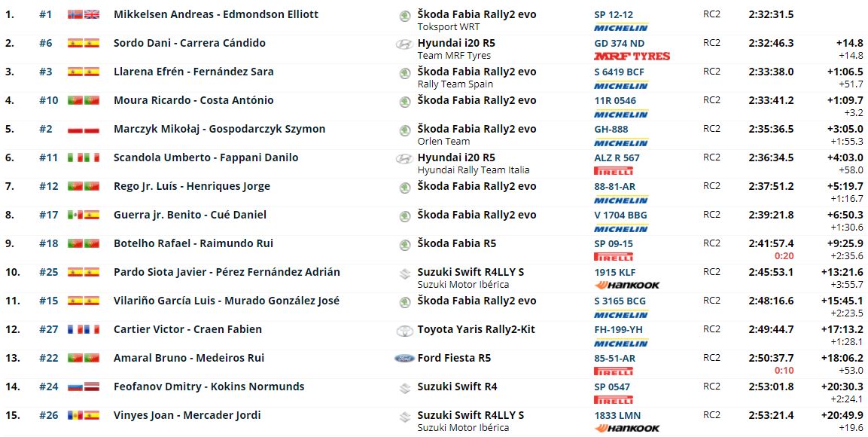Click the Pirelli logo in Botelho Rafael's row
The image size is (868, 437).
pyautogui.click(x=613, y=256)
